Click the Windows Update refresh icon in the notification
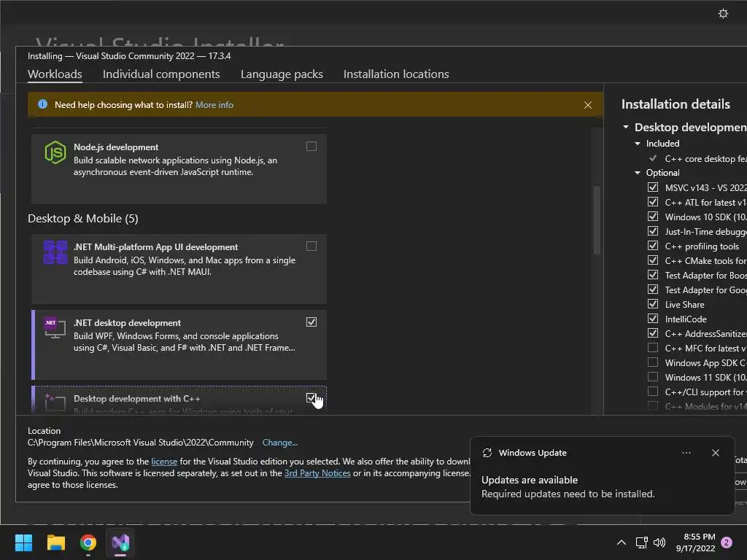This screenshot has height=560, width=747. (x=487, y=453)
